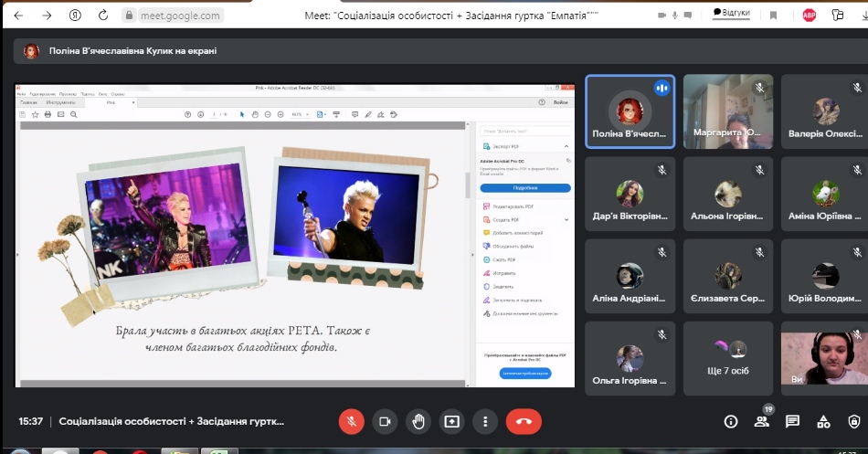Screen dimensions: 868x454
Task: Select Поліна В'ячеславівна's video tile
Action: point(630,111)
